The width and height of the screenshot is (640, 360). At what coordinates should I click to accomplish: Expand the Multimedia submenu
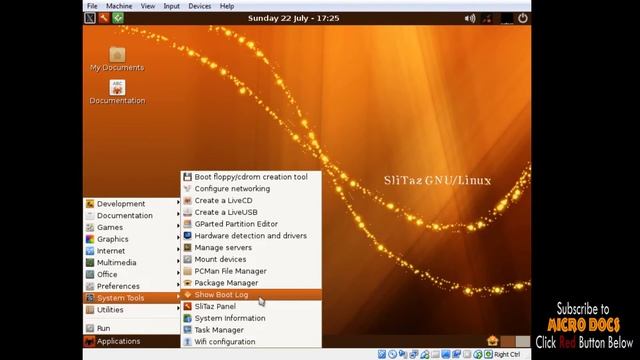(x=131, y=263)
